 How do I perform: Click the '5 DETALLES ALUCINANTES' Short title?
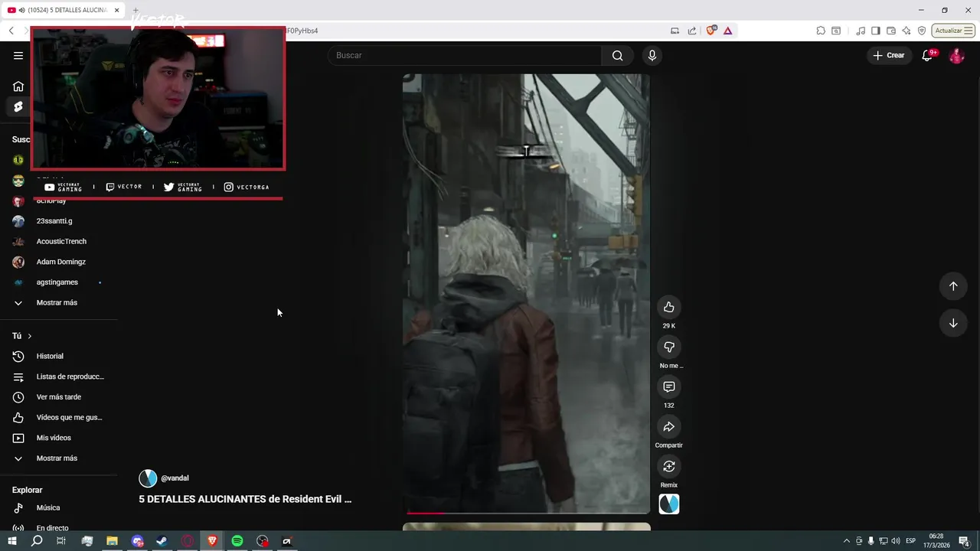coord(245,499)
